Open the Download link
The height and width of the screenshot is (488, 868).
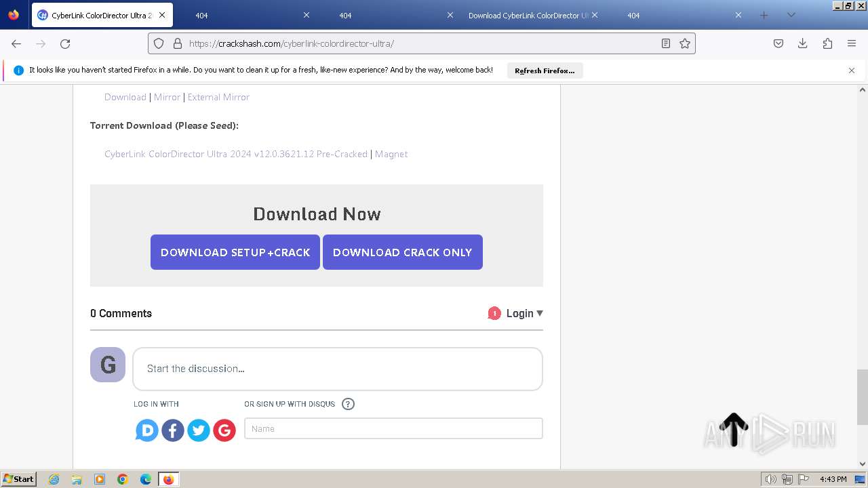[x=125, y=97]
